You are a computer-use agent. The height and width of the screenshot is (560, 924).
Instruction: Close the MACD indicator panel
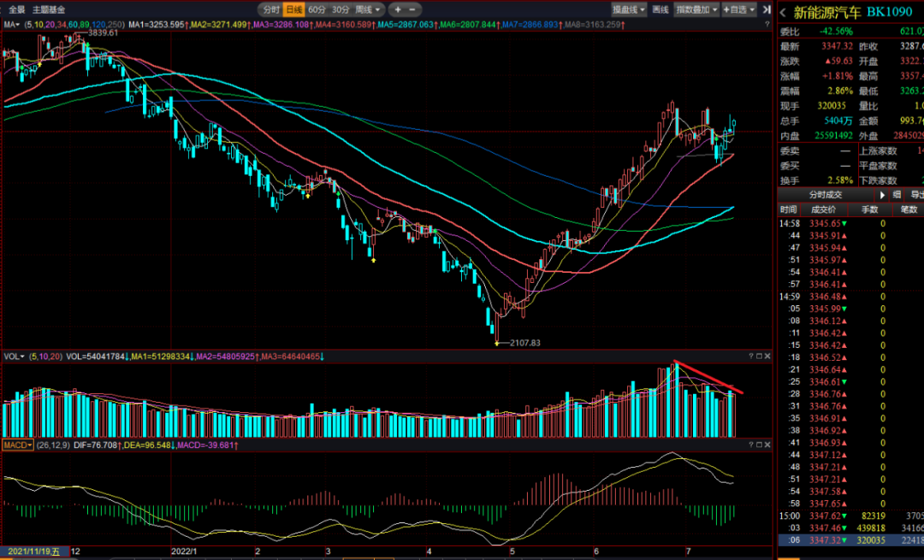(767, 445)
